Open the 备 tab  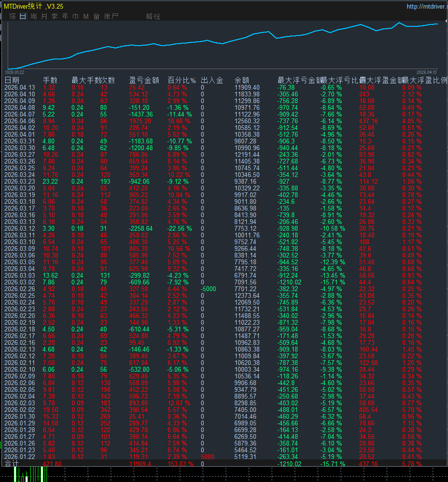[x=97, y=16]
